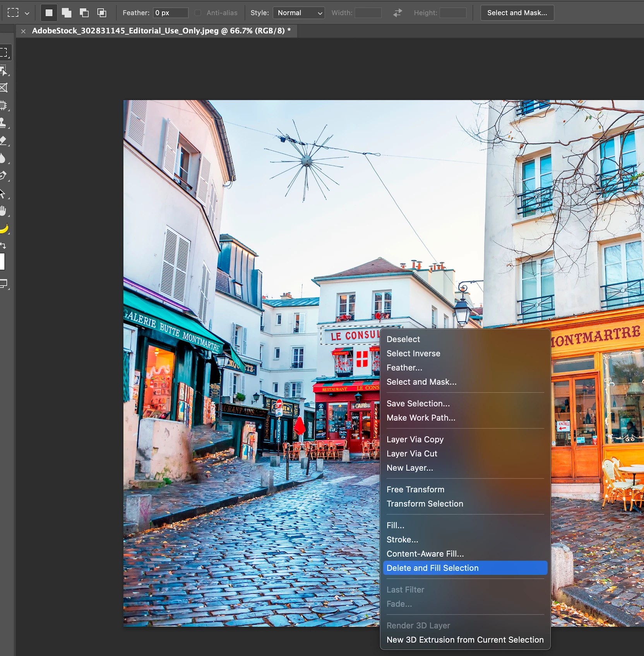The width and height of the screenshot is (644, 656).
Task: Click the yellow banana toolbar icon
Action: (4, 228)
